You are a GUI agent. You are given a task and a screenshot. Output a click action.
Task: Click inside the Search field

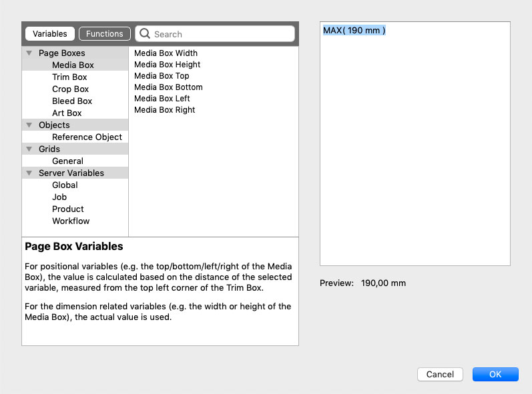coord(220,34)
